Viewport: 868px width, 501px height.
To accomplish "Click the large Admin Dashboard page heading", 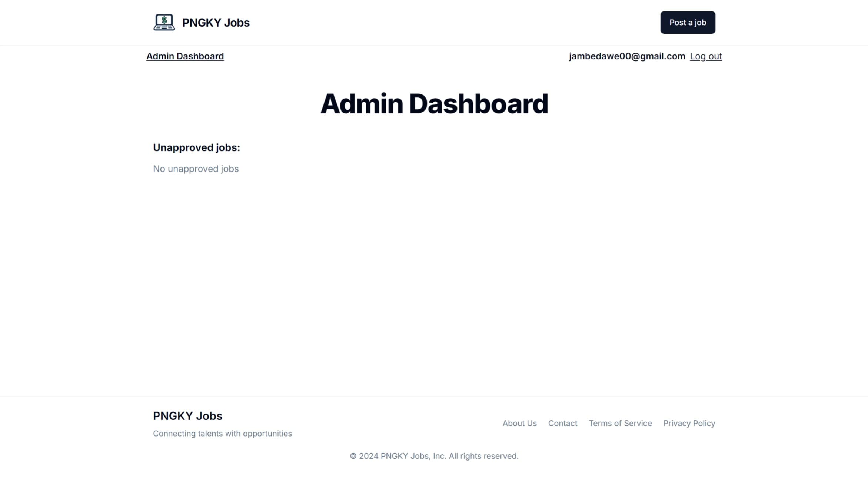I will click(434, 104).
